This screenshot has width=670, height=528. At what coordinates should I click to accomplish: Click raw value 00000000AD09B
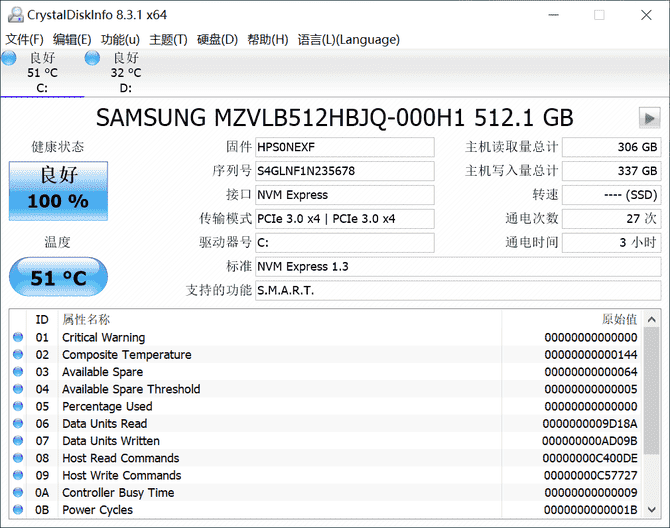tap(590, 441)
